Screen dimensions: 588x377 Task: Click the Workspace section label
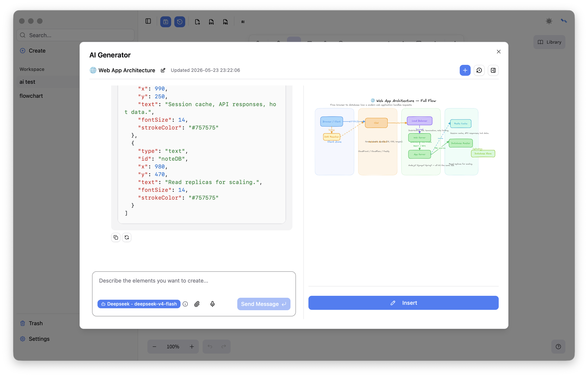pyautogui.click(x=32, y=69)
